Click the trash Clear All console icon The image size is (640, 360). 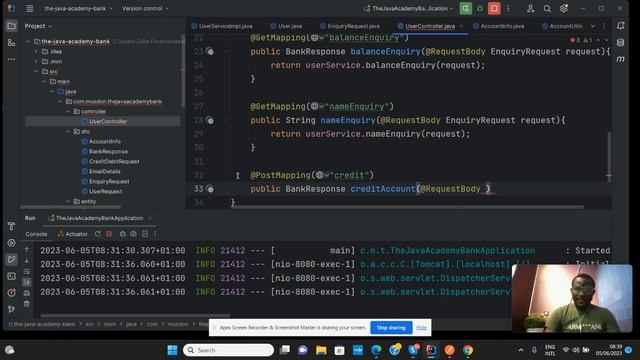coord(27,304)
